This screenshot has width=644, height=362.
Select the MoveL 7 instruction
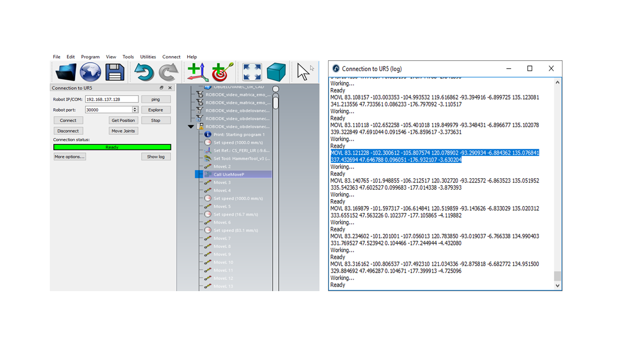click(x=222, y=238)
